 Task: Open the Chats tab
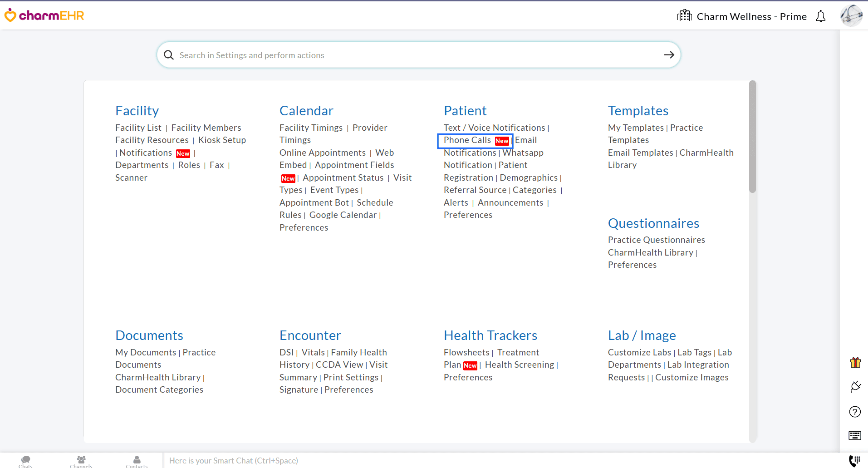pyautogui.click(x=26, y=462)
